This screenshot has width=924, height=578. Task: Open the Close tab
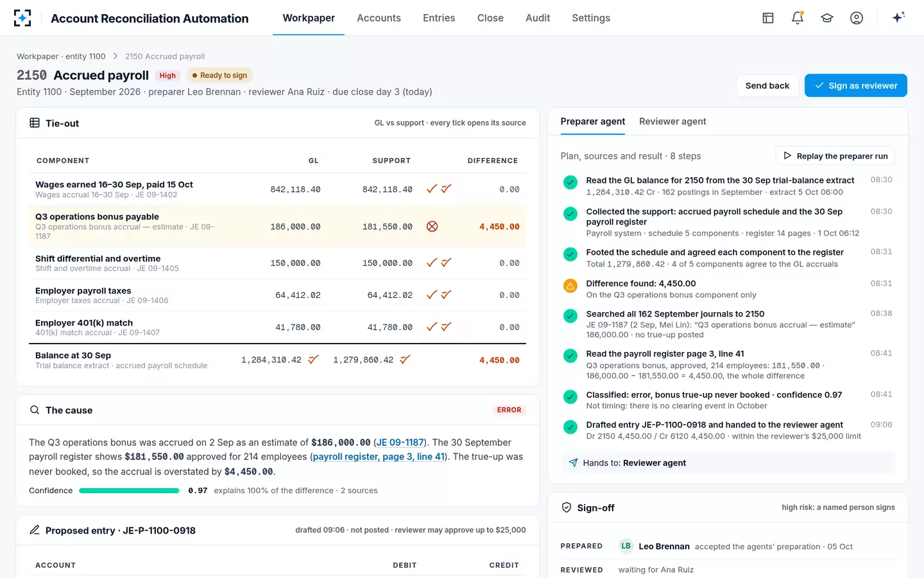[x=490, y=18]
